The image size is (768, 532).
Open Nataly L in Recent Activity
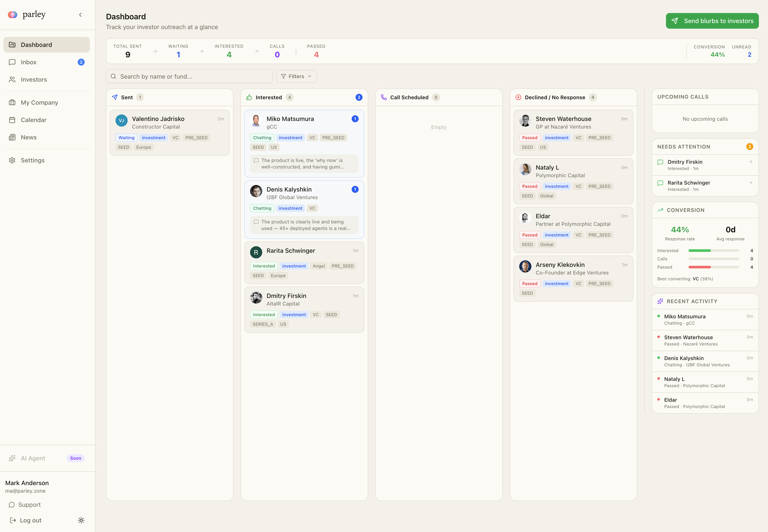pyautogui.click(x=705, y=382)
